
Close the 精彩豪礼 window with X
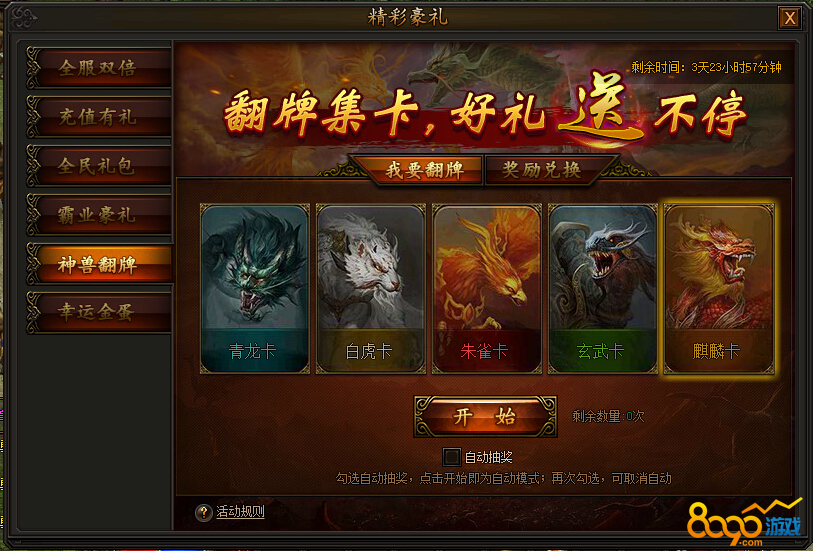pyautogui.click(x=790, y=18)
